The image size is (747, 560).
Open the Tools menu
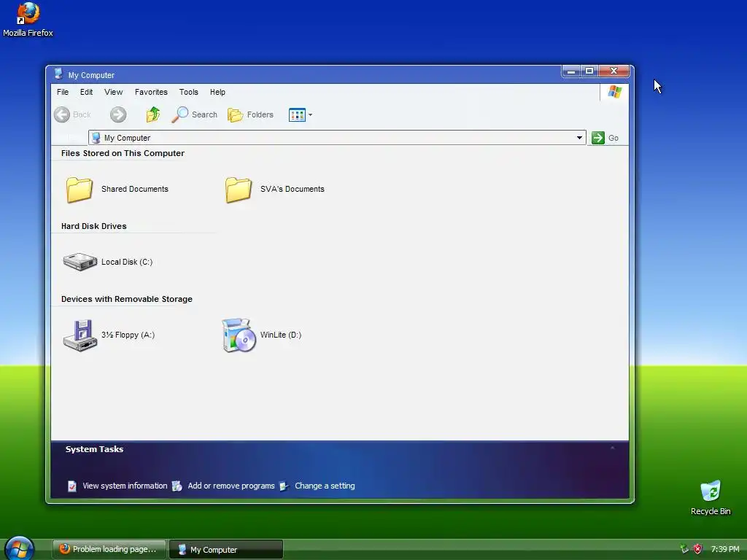pos(189,92)
